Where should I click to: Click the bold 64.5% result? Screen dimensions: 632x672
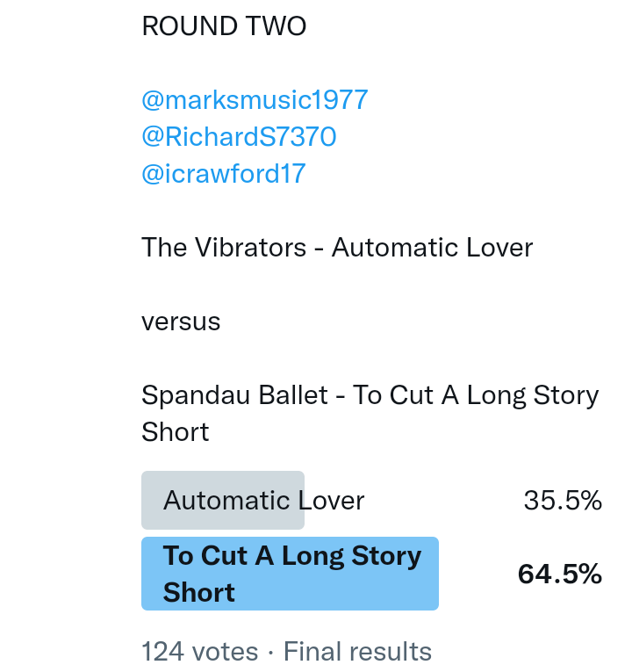click(560, 574)
